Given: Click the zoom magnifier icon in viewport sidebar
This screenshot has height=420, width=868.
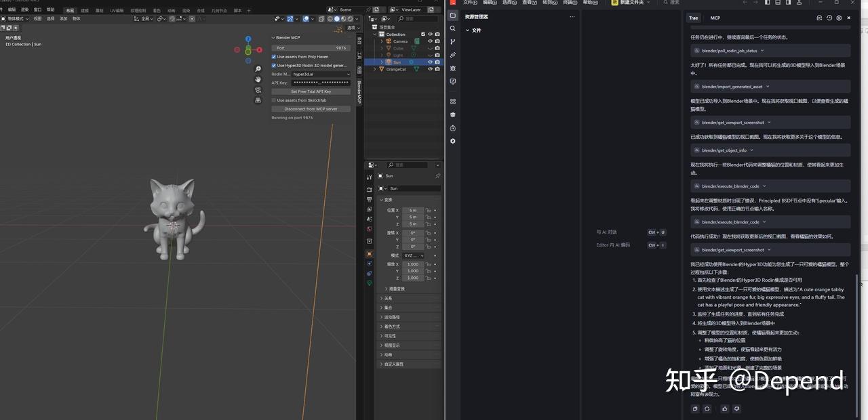Looking at the screenshot, I should click(x=258, y=68).
